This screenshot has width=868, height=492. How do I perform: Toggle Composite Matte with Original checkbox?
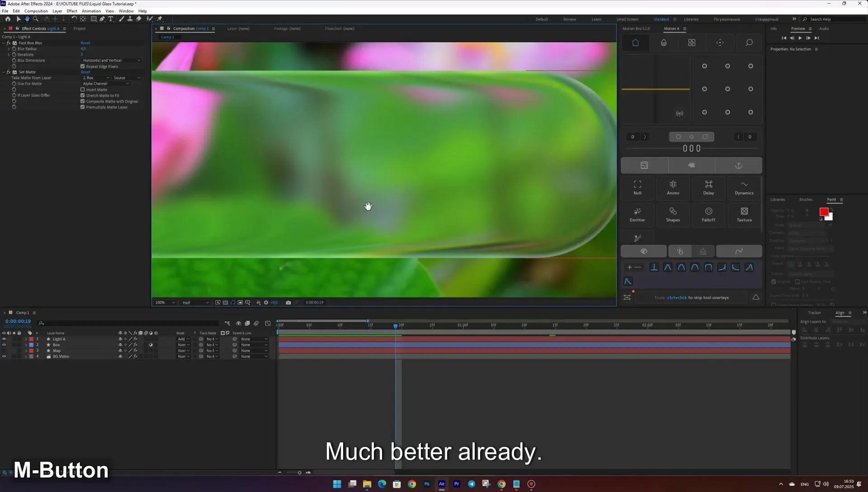(x=83, y=101)
